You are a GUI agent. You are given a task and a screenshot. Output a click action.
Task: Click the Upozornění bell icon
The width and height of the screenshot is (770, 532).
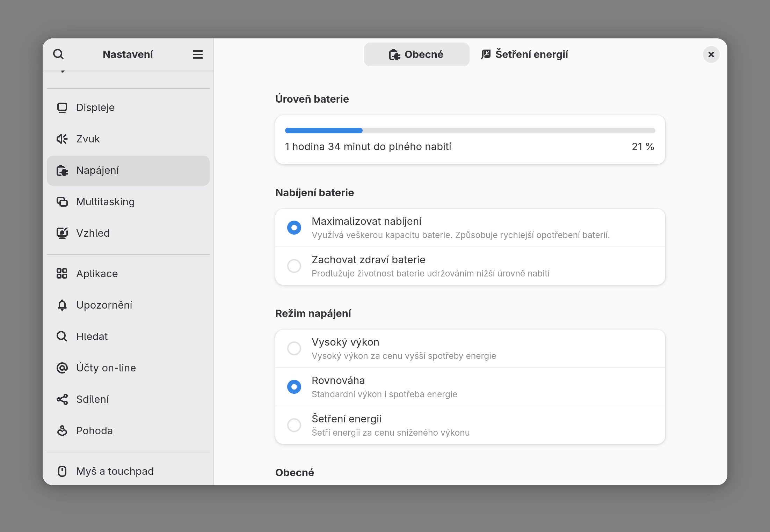(62, 305)
